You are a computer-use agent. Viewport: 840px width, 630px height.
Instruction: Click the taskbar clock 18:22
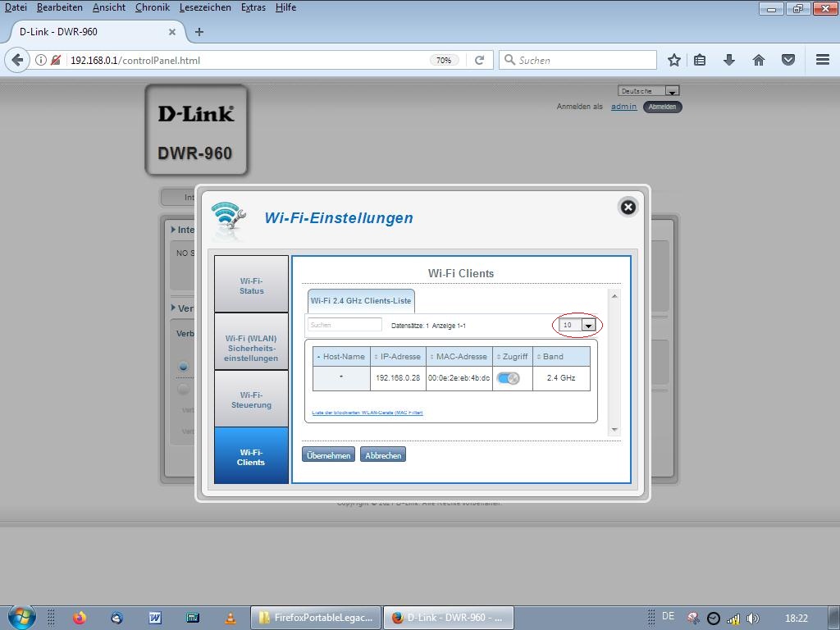click(796, 619)
